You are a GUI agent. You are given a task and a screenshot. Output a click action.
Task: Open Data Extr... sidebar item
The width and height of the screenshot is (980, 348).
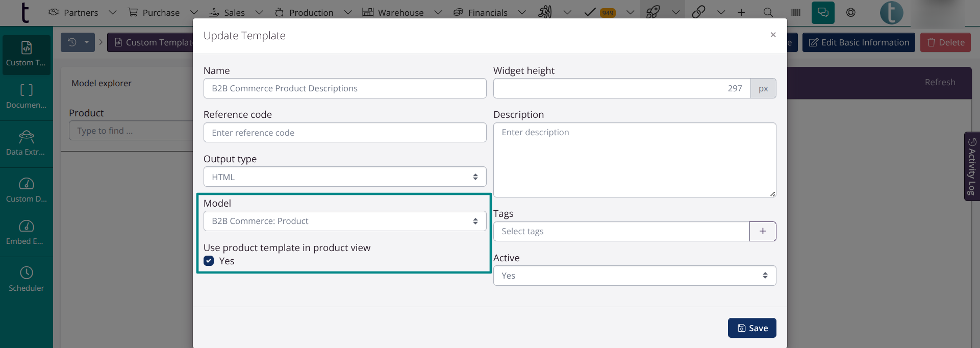click(x=26, y=143)
